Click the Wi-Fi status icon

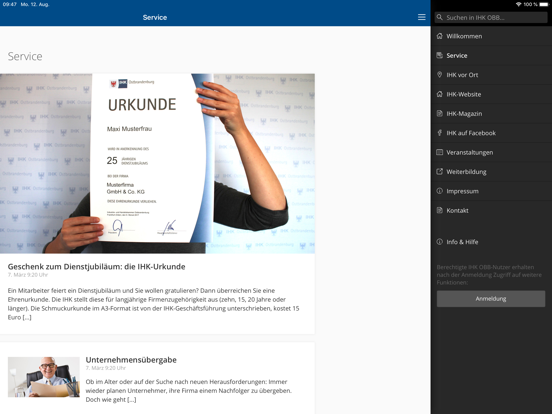[x=518, y=4]
